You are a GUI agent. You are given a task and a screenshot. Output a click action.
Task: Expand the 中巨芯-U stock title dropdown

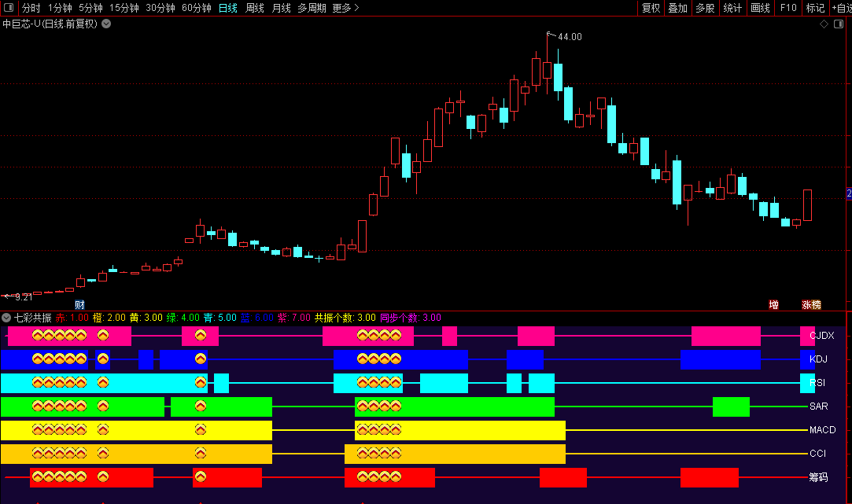point(106,24)
